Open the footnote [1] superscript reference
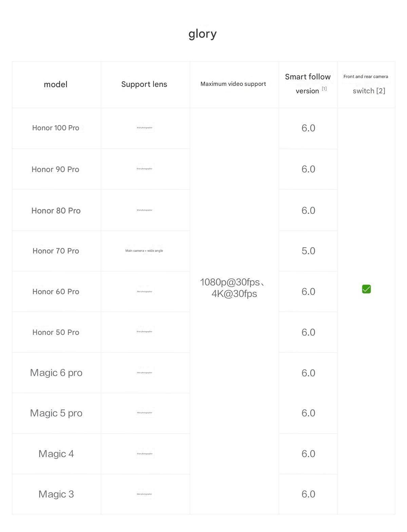 coord(324,89)
